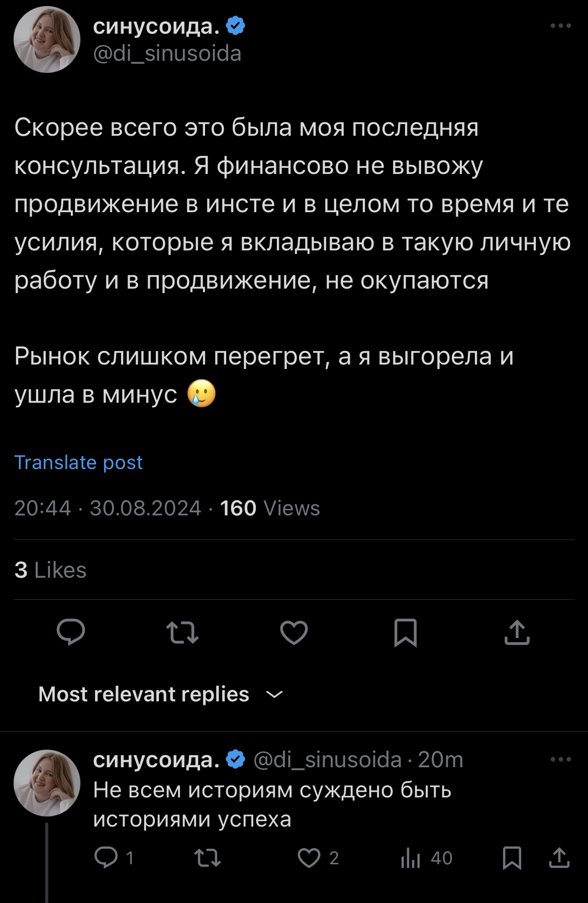Screen dimensions: 588x903
Task: Open the main post author's profile picture
Action: coord(47,40)
